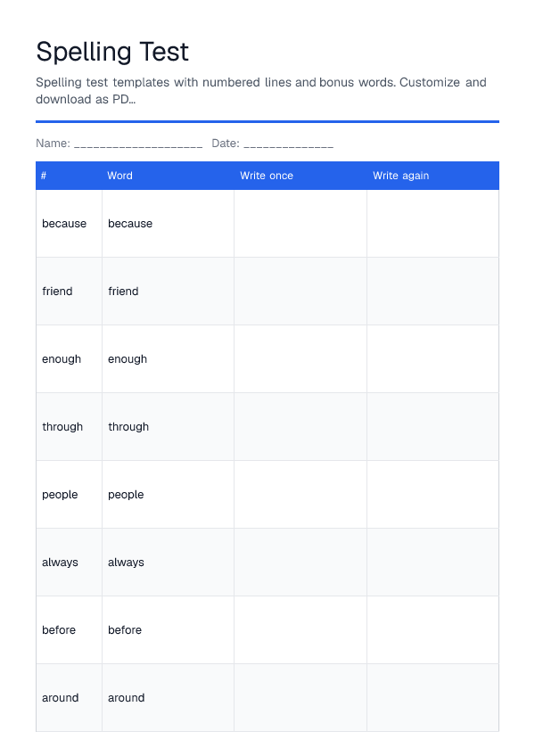Click 'because' in the Word column
The height and width of the screenshot is (756, 535).
pyautogui.click(x=130, y=224)
